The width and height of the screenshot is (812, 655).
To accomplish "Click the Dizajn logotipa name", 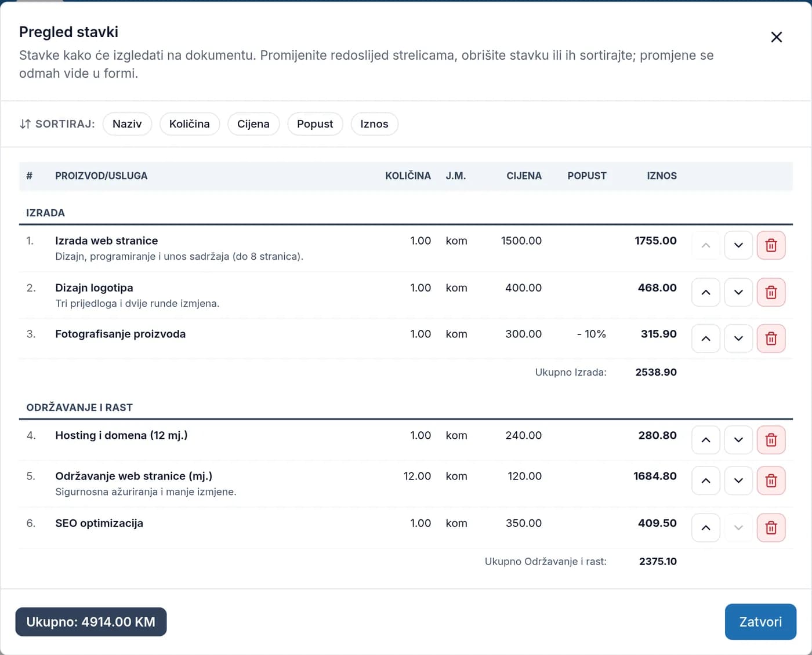I will [94, 288].
